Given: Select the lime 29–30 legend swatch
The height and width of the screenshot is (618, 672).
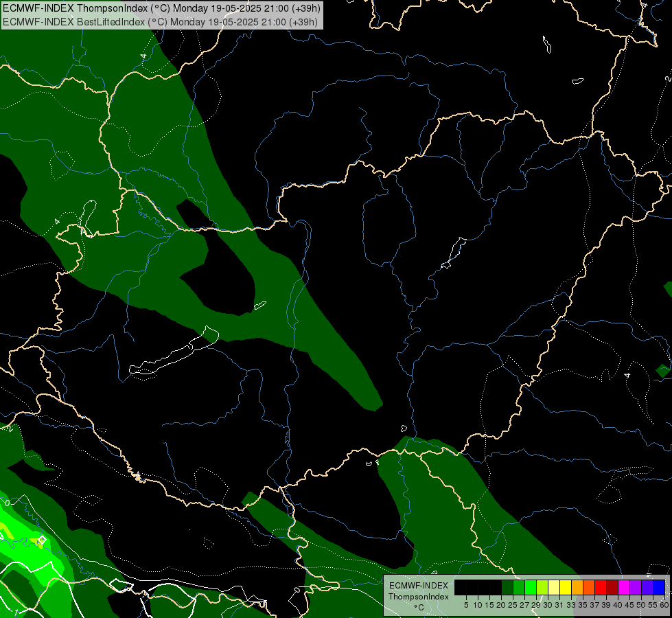Looking at the screenshot, I should click(x=542, y=587).
